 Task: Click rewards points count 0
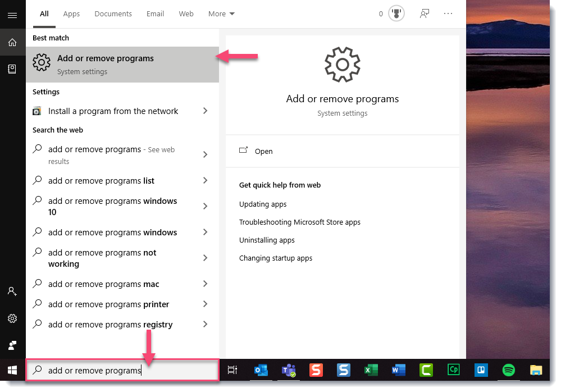pos(381,14)
